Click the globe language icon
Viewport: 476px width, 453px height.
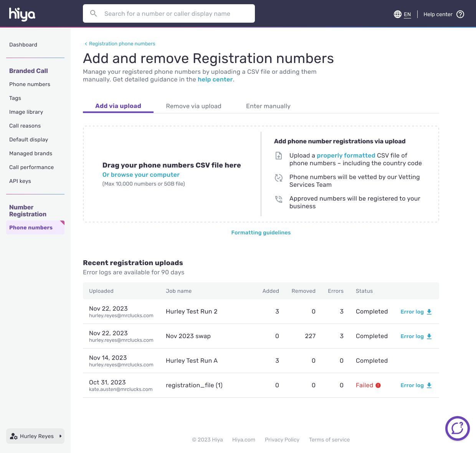pyautogui.click(x=398, y=14)
